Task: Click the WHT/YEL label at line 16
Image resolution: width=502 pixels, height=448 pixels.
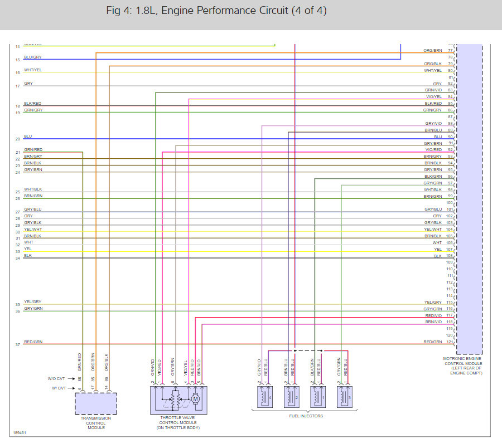Action: pyautogui.click(x=33, y=70)
